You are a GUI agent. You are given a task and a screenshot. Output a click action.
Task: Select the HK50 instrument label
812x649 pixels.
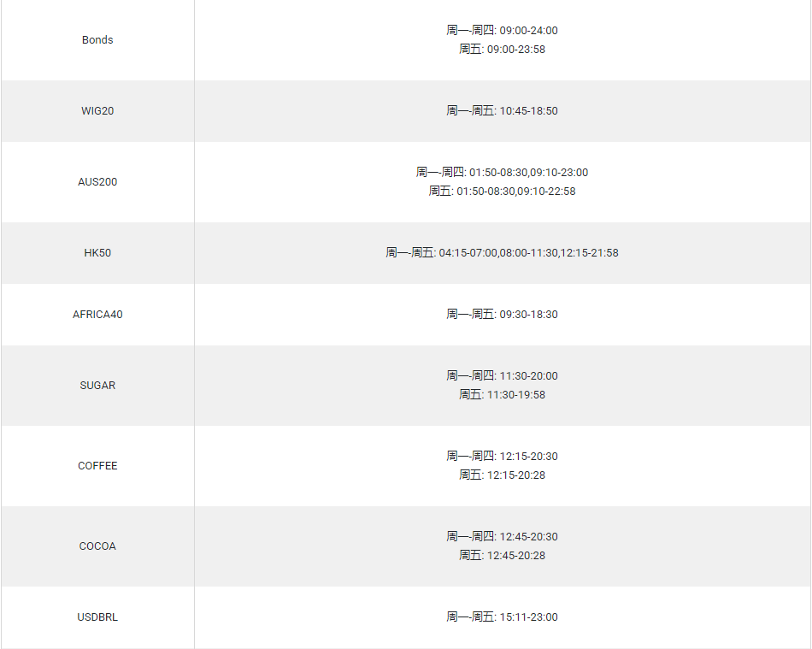[97, 253]
